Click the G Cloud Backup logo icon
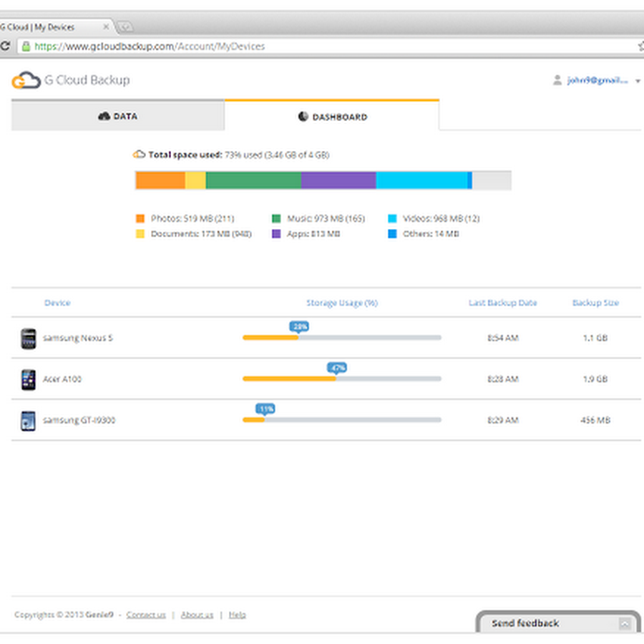The height and width of the screenshot is (644, 644). pyautogui.click(x=26, y=80)
